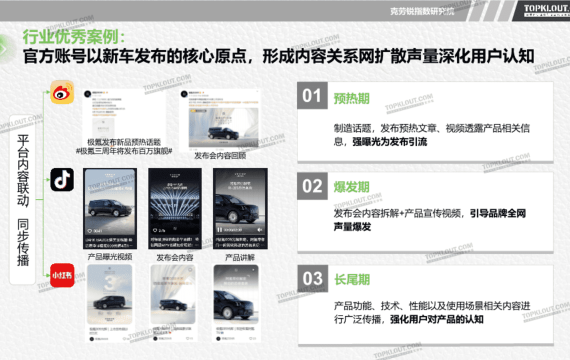Screen dimensions: 570x360
Task: Click volume icon on 产品讲解 video
Action: pos(260,230)
